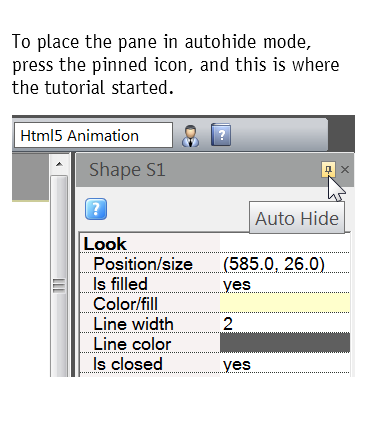This screenshot has height=422, width=366.
Task: Select the Position/size property label
Action: click(143, 264)
